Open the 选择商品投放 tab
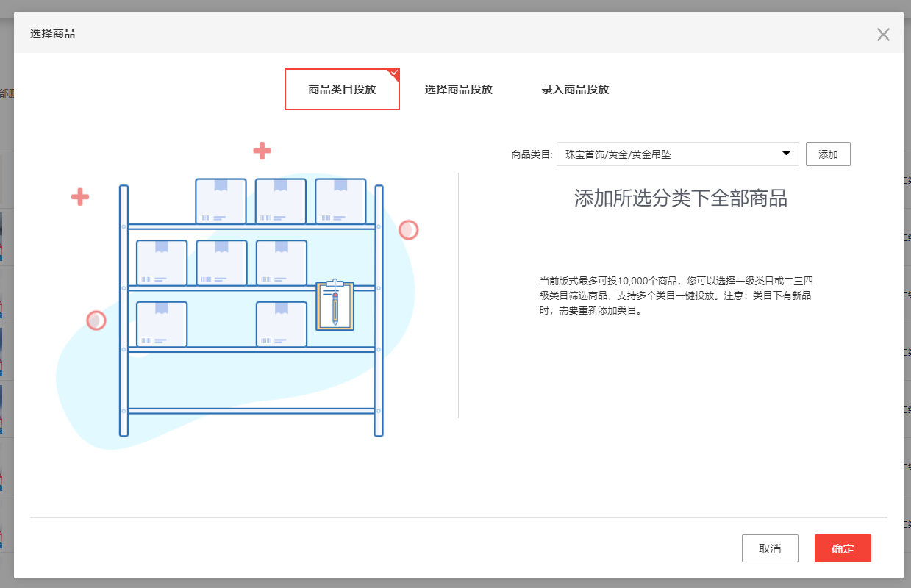The height and width of the screenshot is (588, 911). point(458,90)
